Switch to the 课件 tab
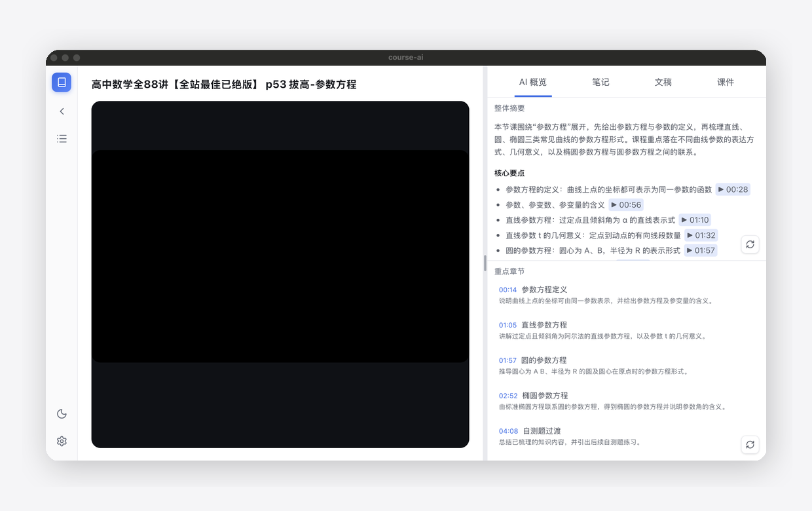This screenshot has width=812, height=511. pos(725,82)
